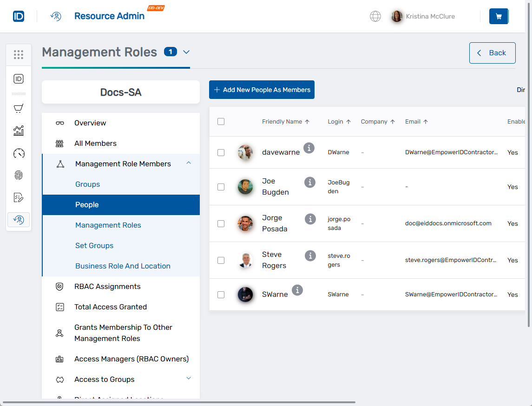Collapse the Management Role Members section
The width and height of the screenshot is (532, 406).
(x=188, y=163)
